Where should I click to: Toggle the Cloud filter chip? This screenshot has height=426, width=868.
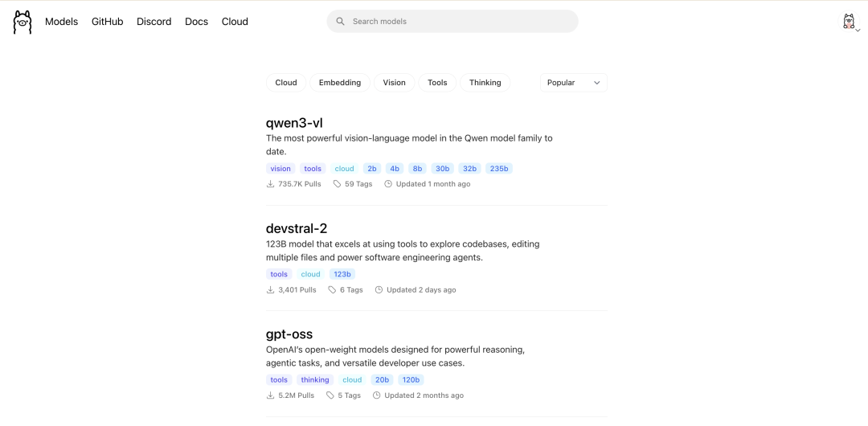click(286, 83)
